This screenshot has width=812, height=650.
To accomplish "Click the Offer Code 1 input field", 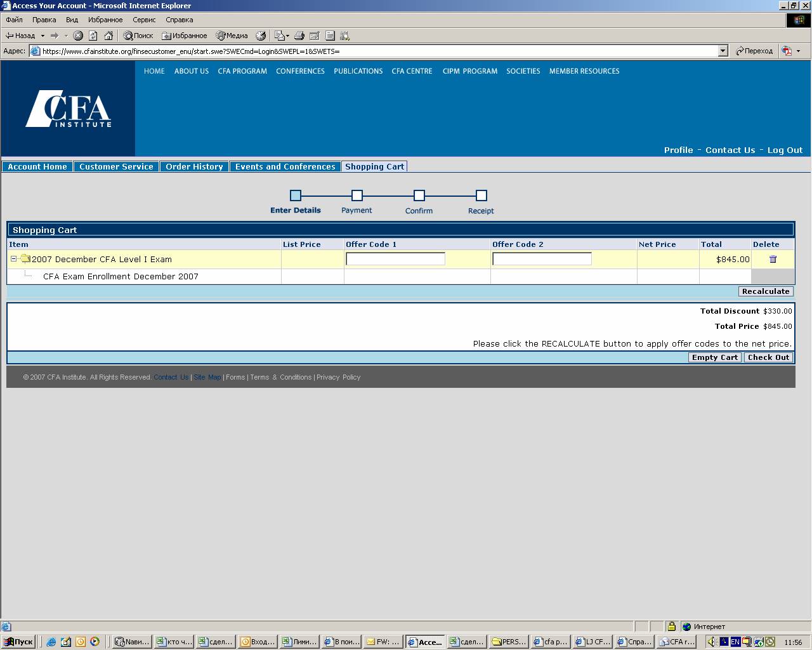I will point(395,258).
